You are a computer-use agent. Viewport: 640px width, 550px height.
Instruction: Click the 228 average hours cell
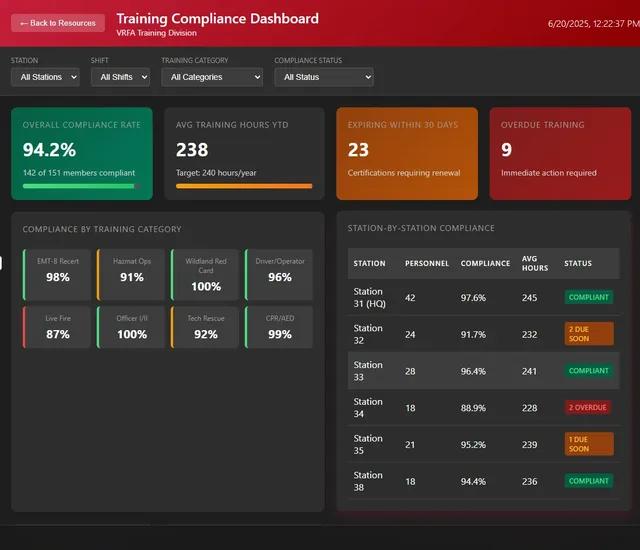529,408
